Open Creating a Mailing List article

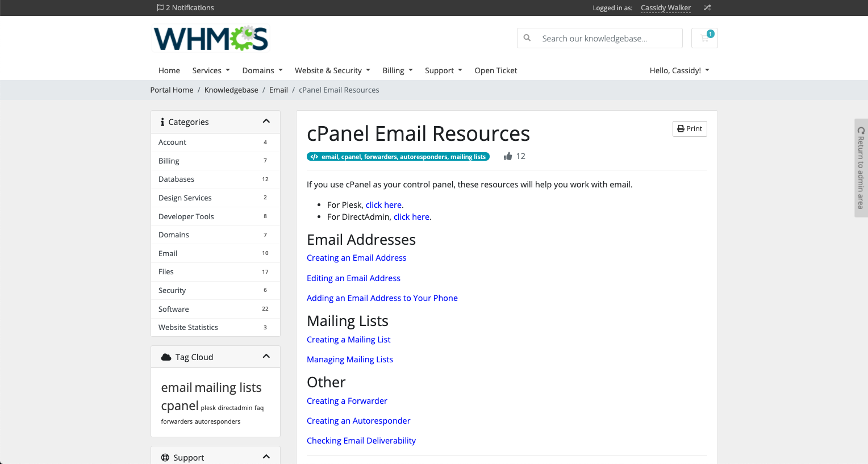349,340
